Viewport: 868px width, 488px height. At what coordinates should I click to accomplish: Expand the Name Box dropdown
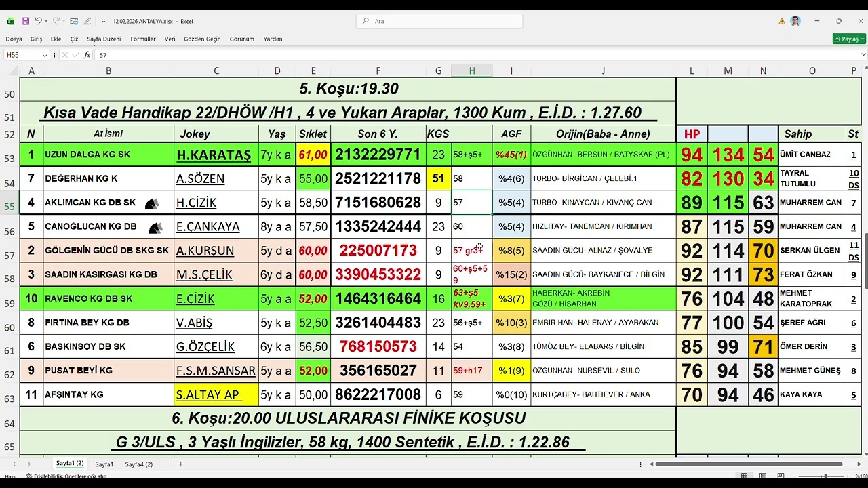tap(45, 55)
